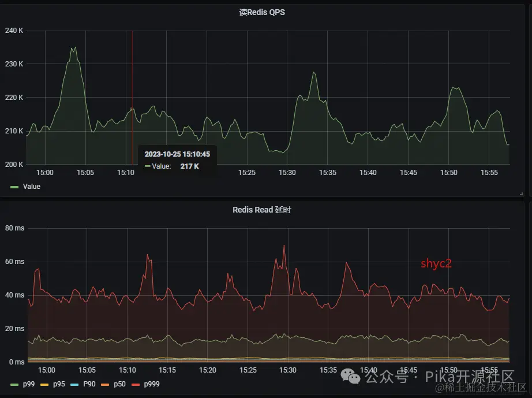Toggle the P90 series legend entry

click(x=89, y=384)
